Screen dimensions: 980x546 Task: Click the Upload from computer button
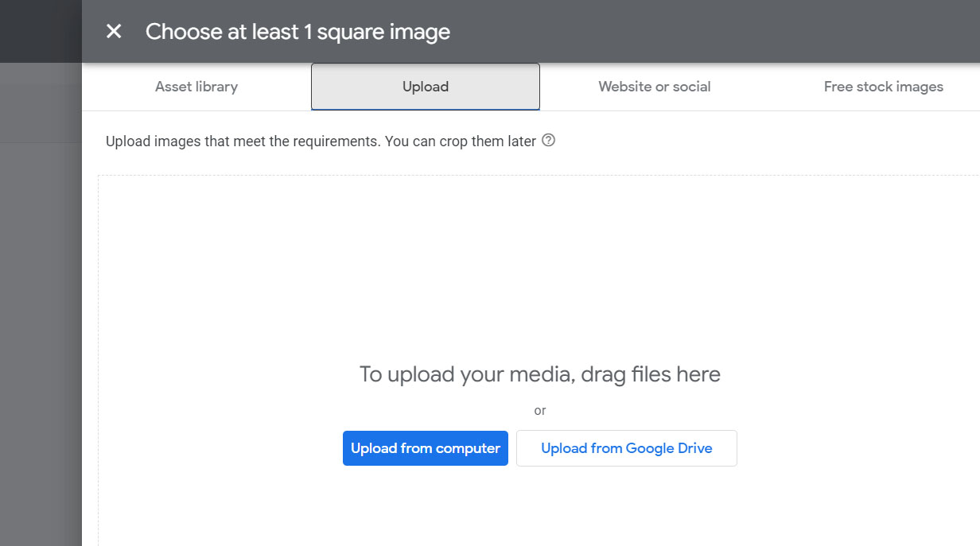(425, 448)
